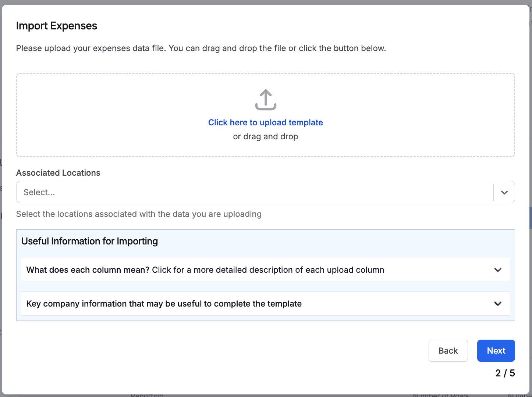Click the 'Associated Locations' field label

58,173
